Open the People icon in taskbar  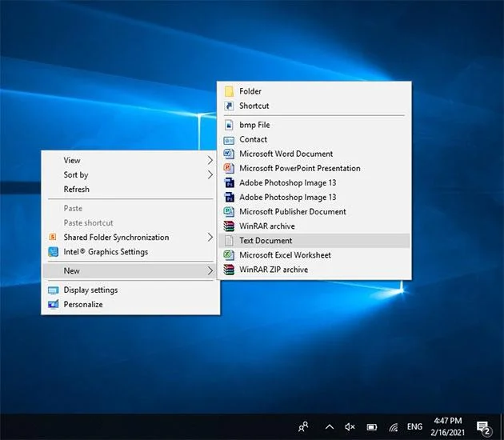point(303,427)
